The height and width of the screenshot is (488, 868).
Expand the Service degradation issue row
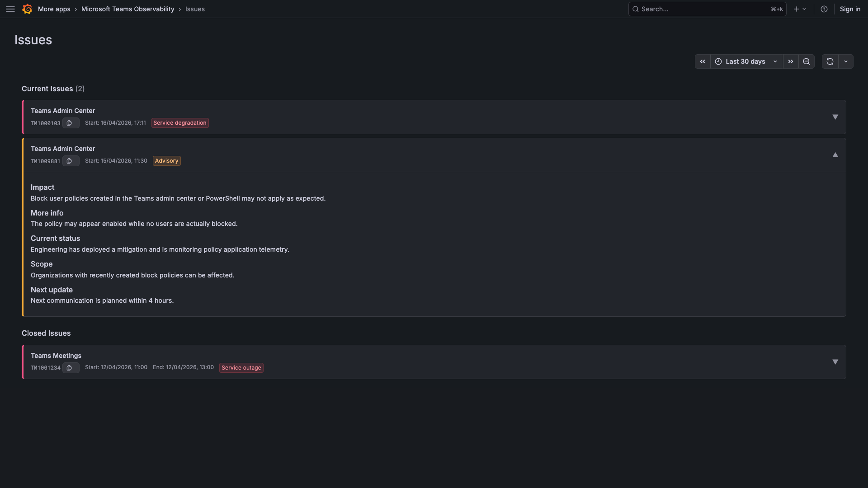click(x=835, y=117)
